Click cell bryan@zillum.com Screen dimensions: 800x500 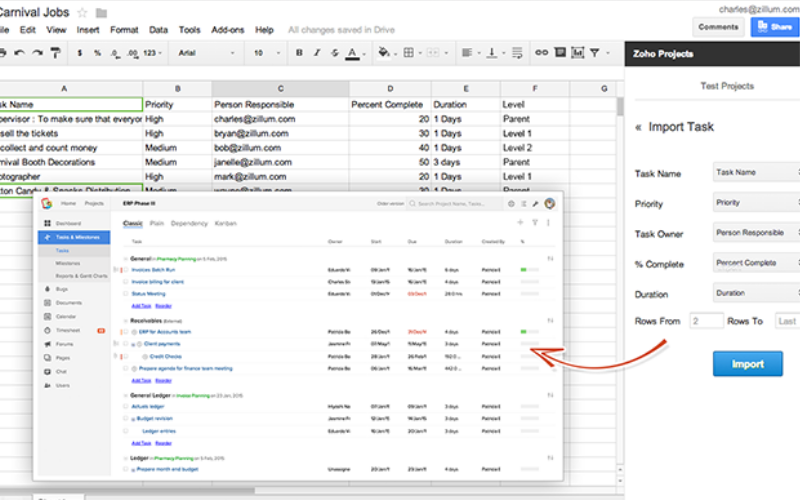280,134
